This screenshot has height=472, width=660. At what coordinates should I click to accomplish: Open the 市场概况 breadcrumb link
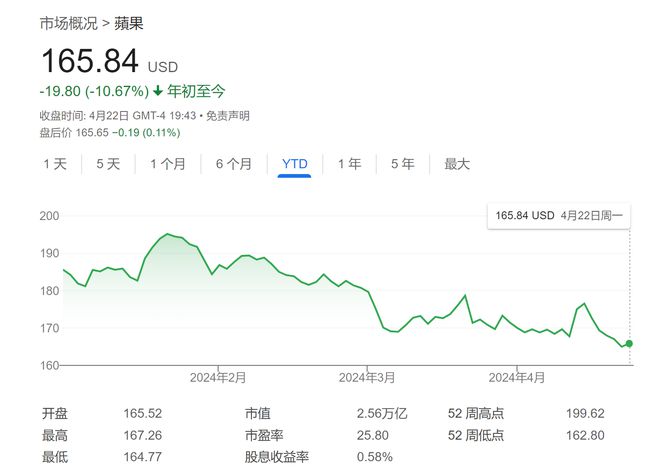(69, 24)
